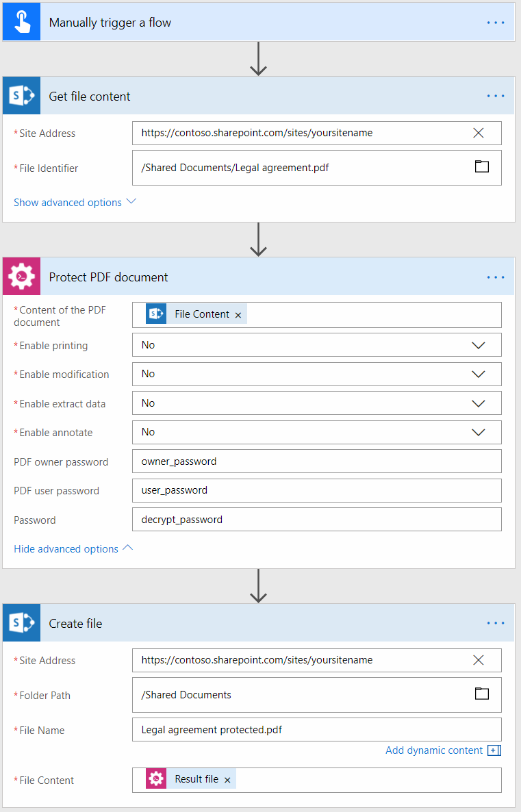Open the menu on the Manually trigger a flow card
Viewport: 521px width, 812px height.
[495, 21]
